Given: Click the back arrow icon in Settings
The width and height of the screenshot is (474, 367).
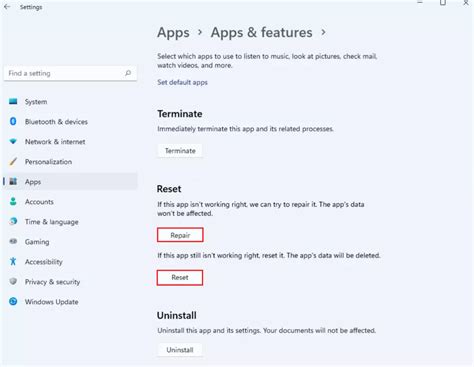Looking at the screenshot, I should [7, 7].
